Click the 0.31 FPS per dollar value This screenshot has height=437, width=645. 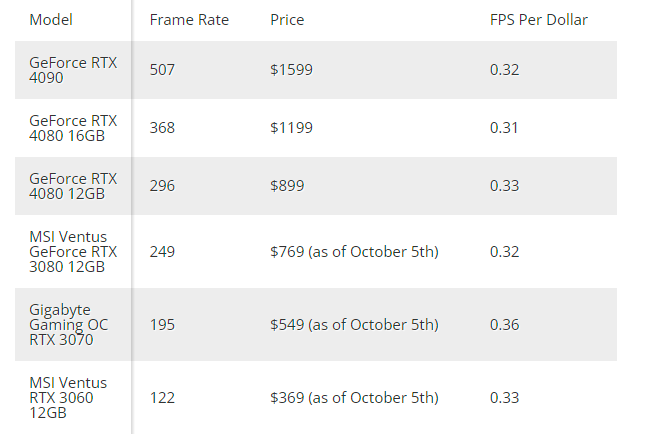coord(504,128)
